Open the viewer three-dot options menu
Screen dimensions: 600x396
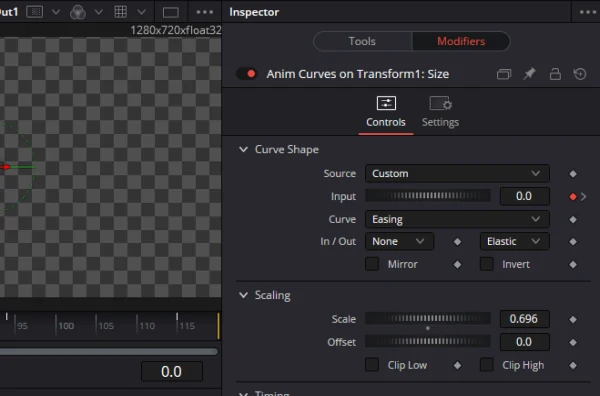[x=204, y=12]
